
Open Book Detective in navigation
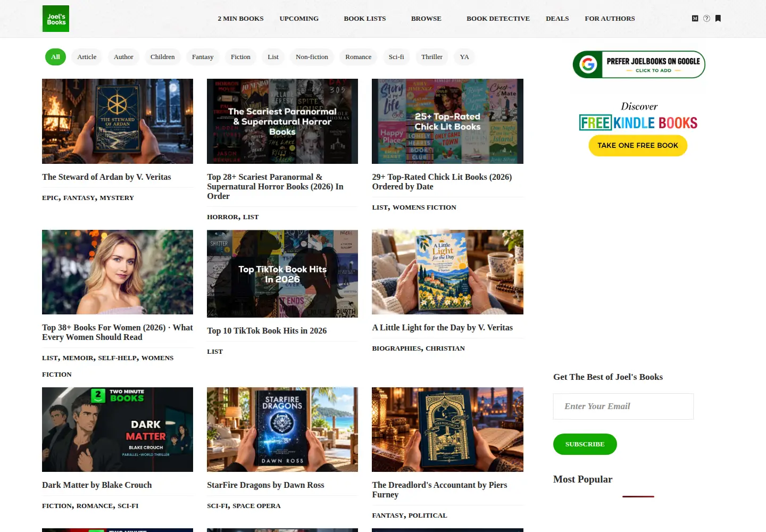(498, 19)
